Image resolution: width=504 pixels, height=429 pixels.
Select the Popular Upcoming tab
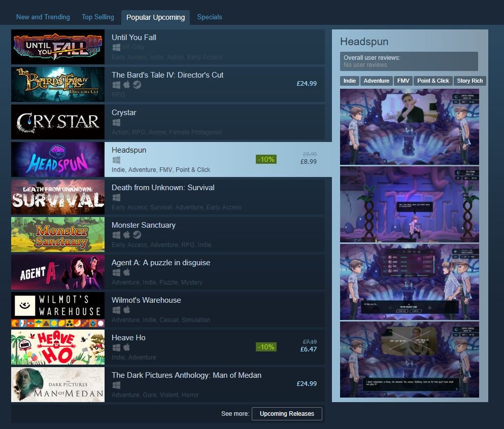(x=156, y=17)
